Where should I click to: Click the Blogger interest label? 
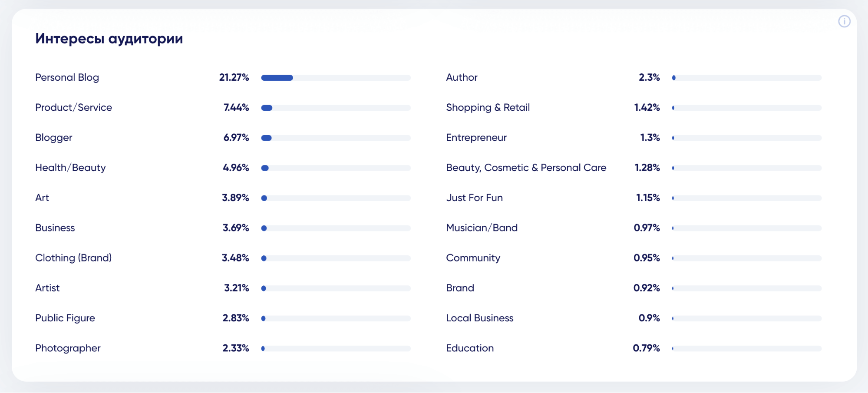[53, 138]
